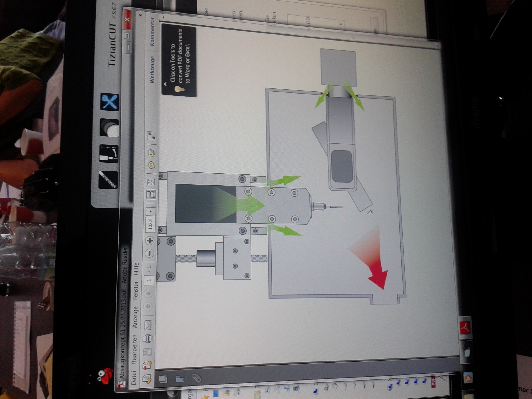Click the email envelope icon

[x=148, y=325]
